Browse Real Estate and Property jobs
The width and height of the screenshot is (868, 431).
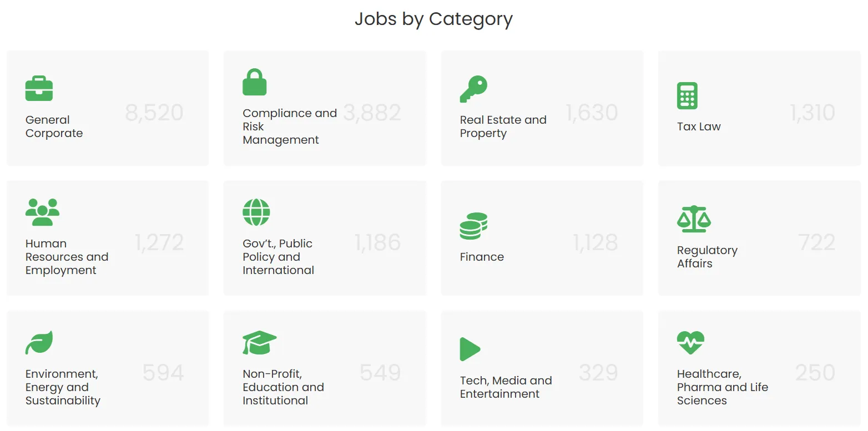pos(503,126)
